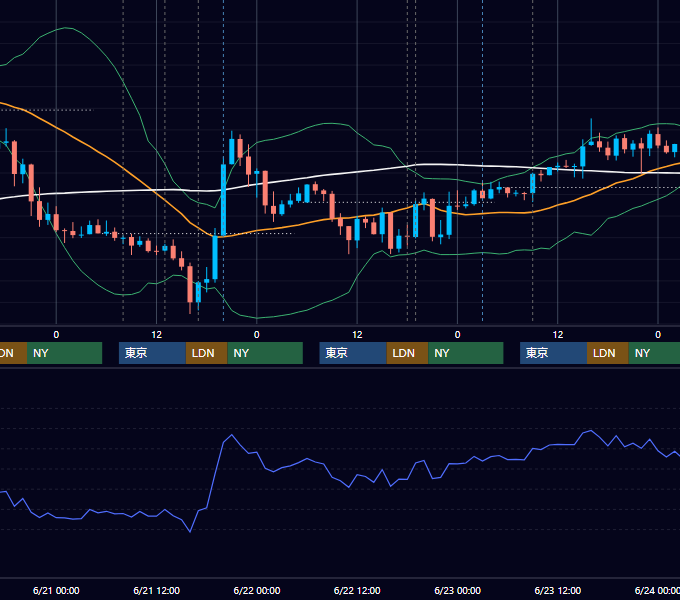The height and width of the screenshot is (600, 680).
Task: Select the 東京 session block for 6/23
Action: tap(553, 353)
